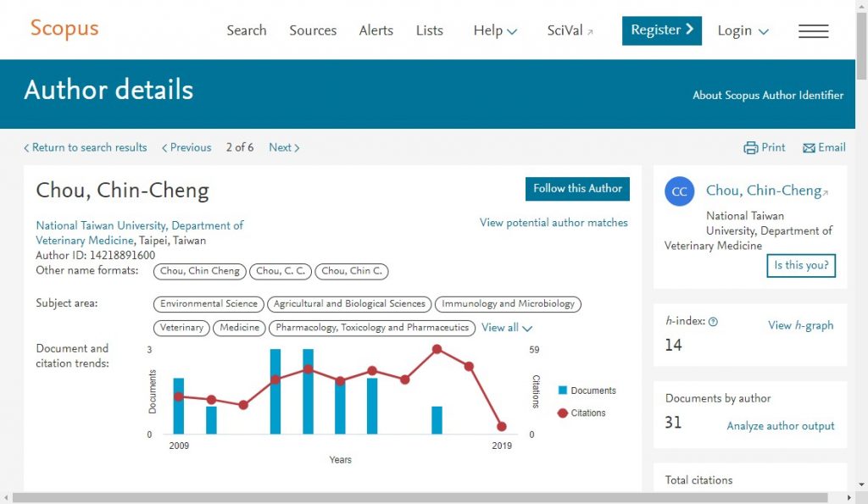The image size is (868, 504).
Task: Click the Total citations heading
Action: click(698, 480)
